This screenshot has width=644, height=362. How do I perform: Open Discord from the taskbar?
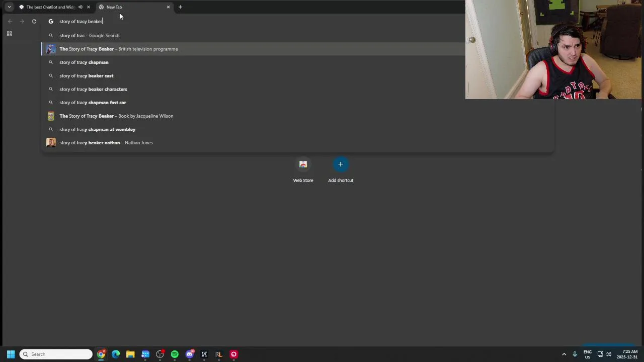190,354
